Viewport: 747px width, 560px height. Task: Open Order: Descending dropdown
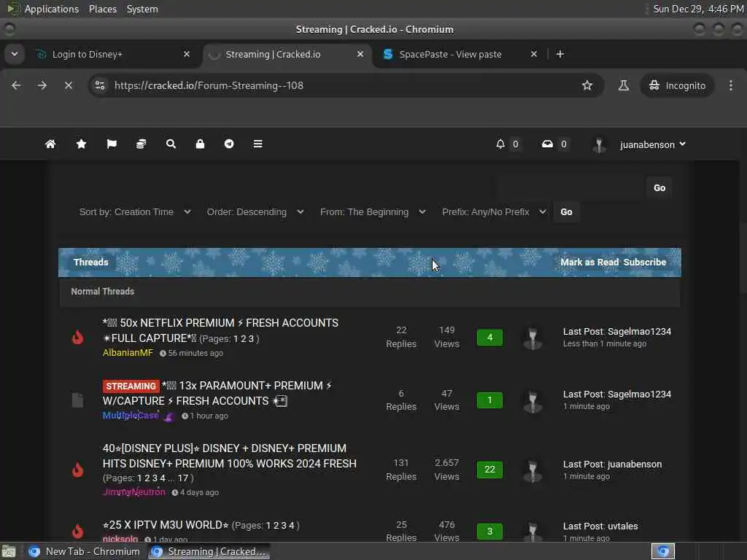(x=255, y=212)
